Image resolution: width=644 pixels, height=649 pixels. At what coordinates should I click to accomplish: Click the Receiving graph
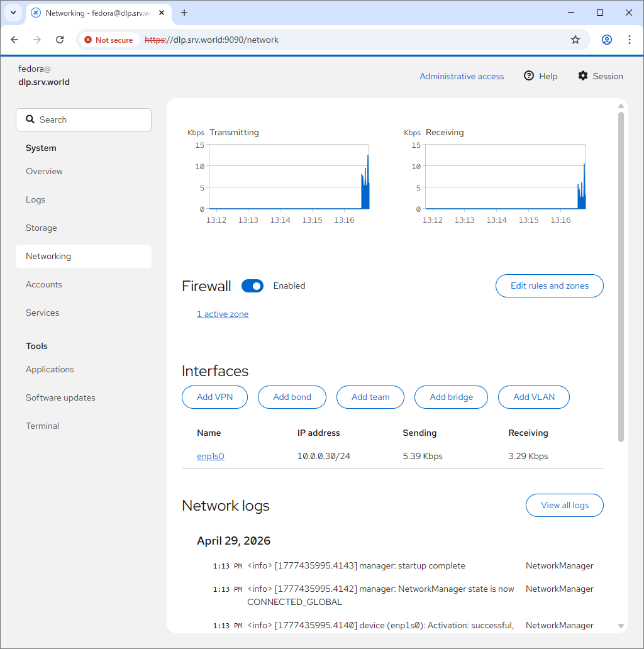[506, 177]
